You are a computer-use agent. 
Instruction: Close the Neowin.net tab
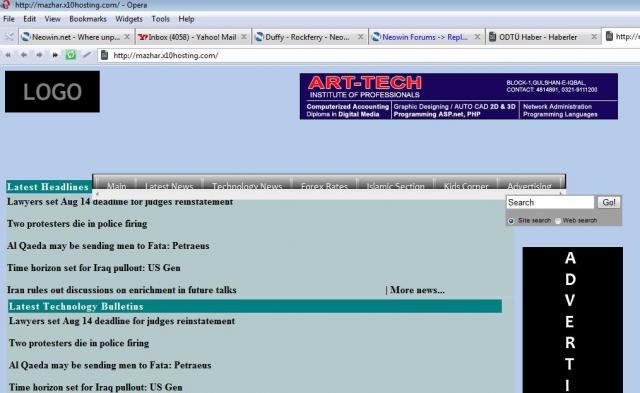127,37
